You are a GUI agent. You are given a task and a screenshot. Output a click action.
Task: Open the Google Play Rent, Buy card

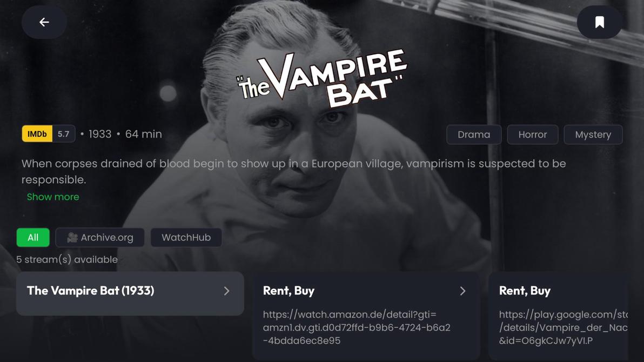pyautogui.click(x=558, y=316)
